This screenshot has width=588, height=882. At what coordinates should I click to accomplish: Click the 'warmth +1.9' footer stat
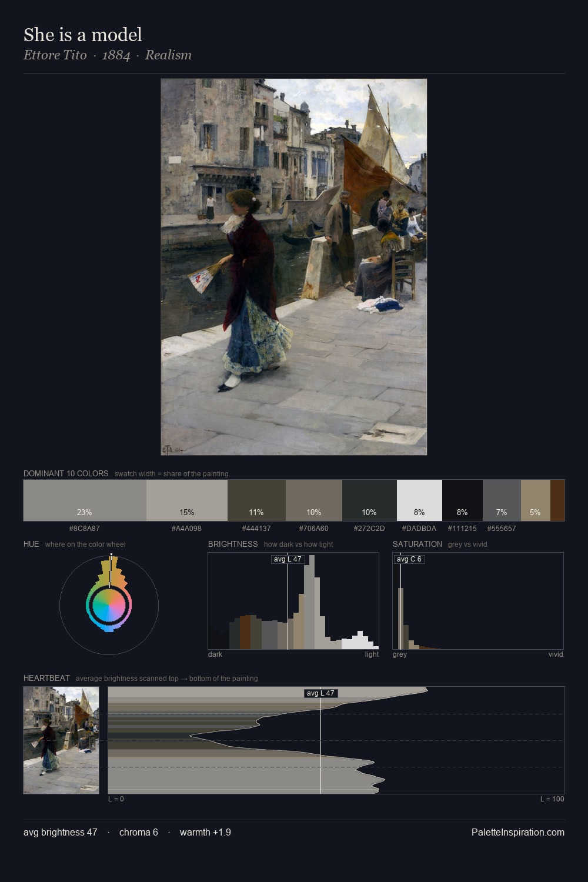click(x=205, y=832)
